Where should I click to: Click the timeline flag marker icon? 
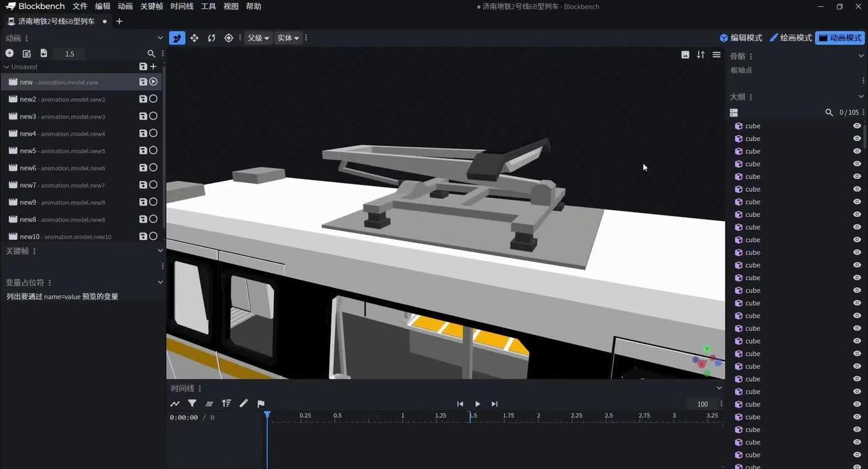[x=260, y=403]
